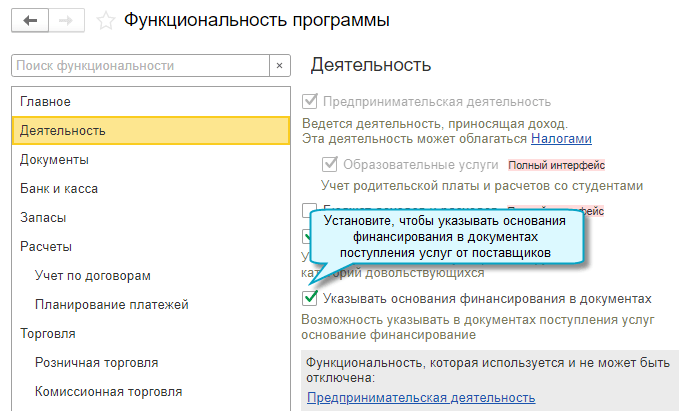Open the Налогами link
Image resolution: width=700 pixels, height=411 pixels.
pyautogui.click(x=561, y=139)
